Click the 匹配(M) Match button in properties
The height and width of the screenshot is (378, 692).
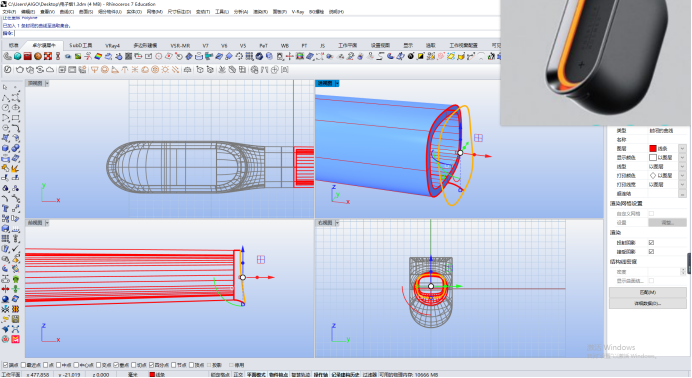[x=648, y=292]
